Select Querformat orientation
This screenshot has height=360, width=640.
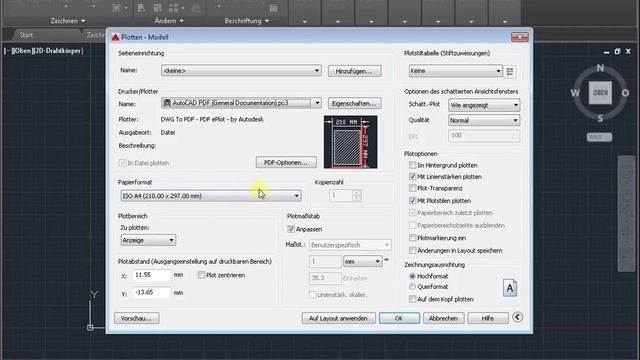coord(412,287)
